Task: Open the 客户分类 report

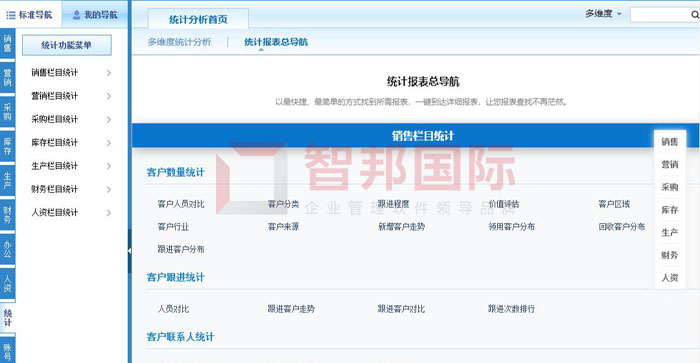Action: (x=283, y=204)
